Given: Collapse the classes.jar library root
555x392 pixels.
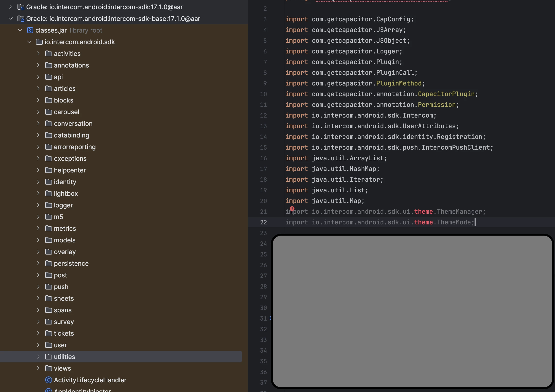Looking at the screenshot, I should tap(20, 30).
